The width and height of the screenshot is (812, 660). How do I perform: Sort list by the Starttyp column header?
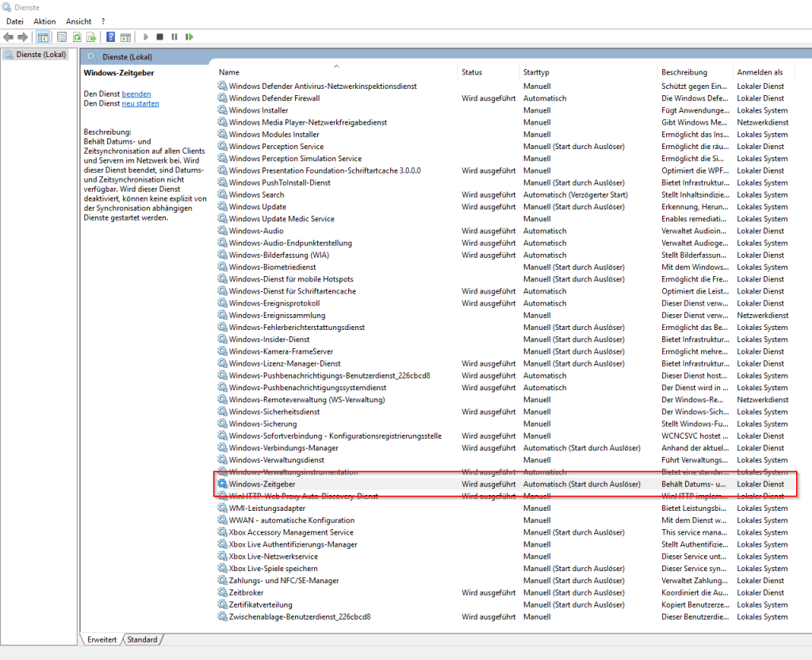[536, 72]
